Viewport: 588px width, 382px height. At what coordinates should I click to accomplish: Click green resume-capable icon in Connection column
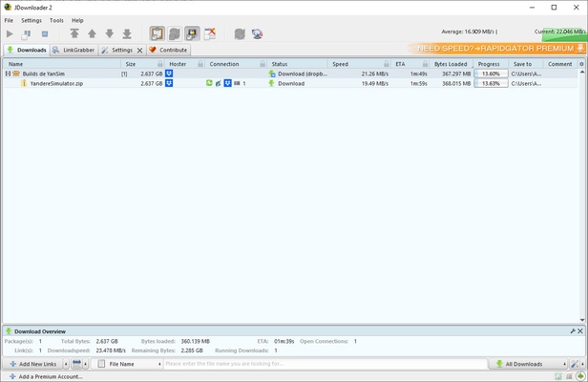point(209,83)
